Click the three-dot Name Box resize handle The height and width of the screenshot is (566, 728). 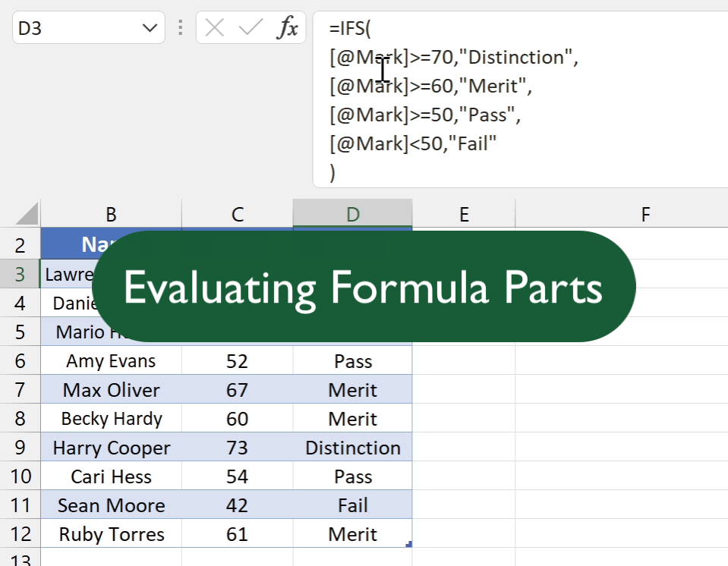(x=180, y=28)
